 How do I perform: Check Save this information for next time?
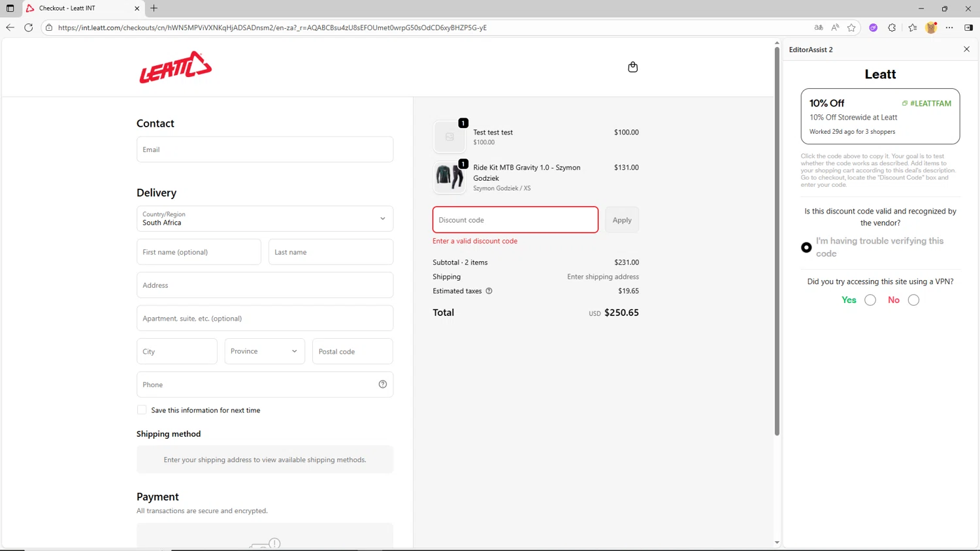[x=142, y=410]
